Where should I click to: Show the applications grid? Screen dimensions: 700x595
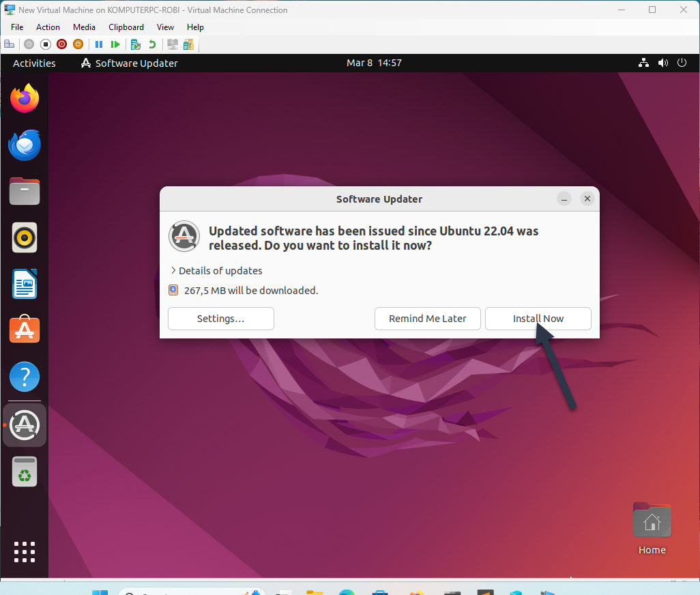point(24,551)
